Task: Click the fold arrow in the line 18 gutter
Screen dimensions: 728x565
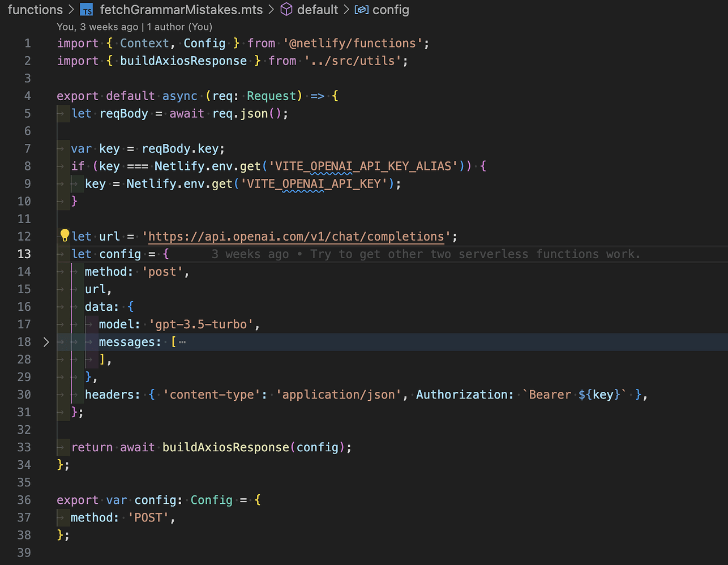Action: click(46, 341)
